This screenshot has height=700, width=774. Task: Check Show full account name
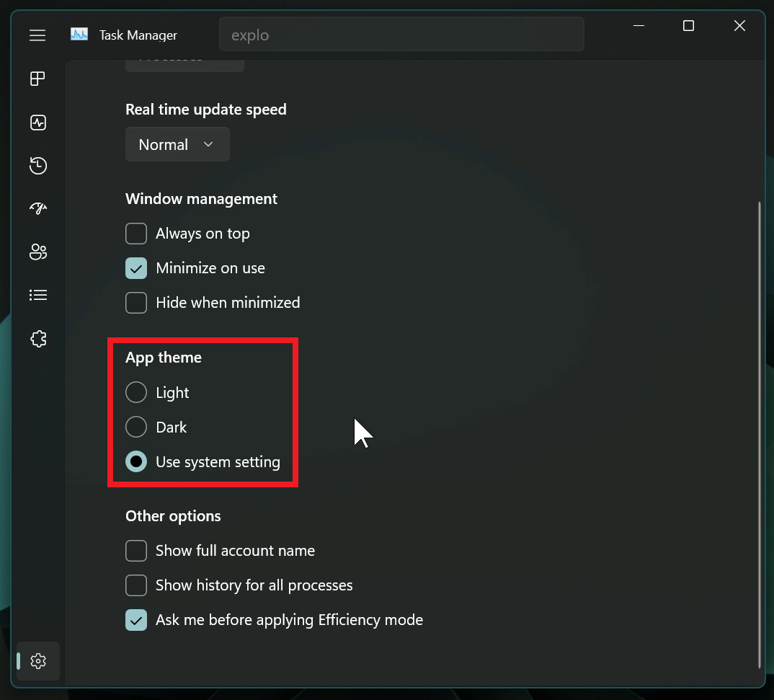click(136, 551)
